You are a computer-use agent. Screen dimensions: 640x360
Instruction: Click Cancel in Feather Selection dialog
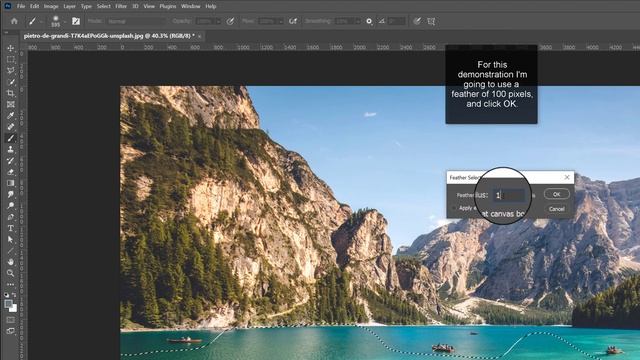tap(556, 209)
